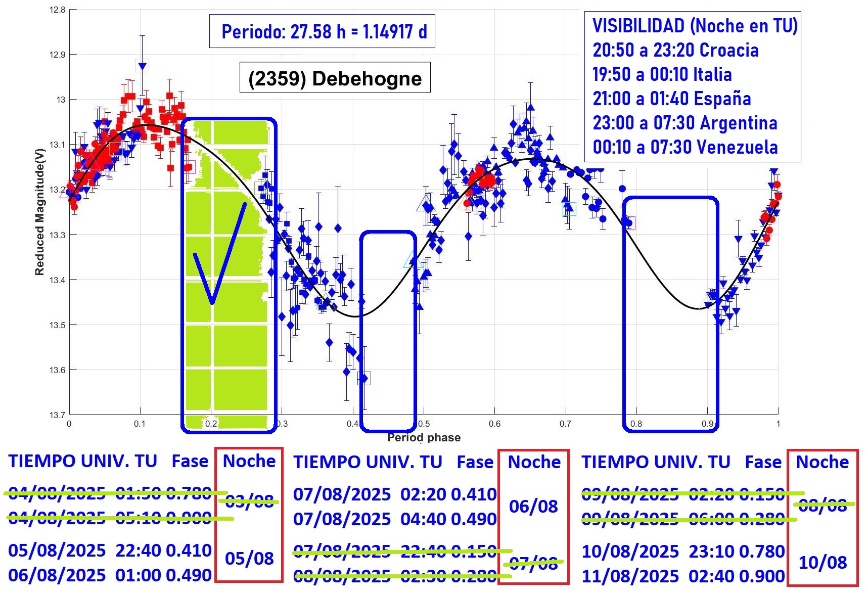Image resolution: width=868 pixels, height=594 pixels.
Task: Click the "05/08" night entry
Action: (249, 559)
